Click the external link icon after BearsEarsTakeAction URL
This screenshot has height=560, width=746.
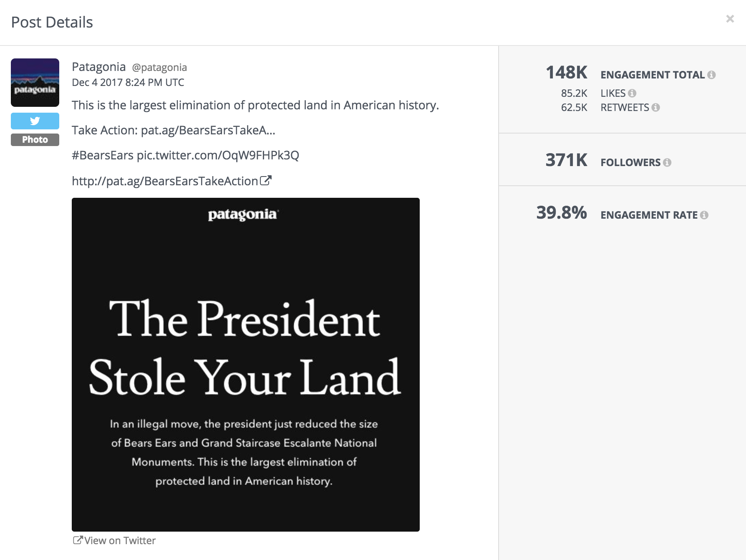click(266, 180)
